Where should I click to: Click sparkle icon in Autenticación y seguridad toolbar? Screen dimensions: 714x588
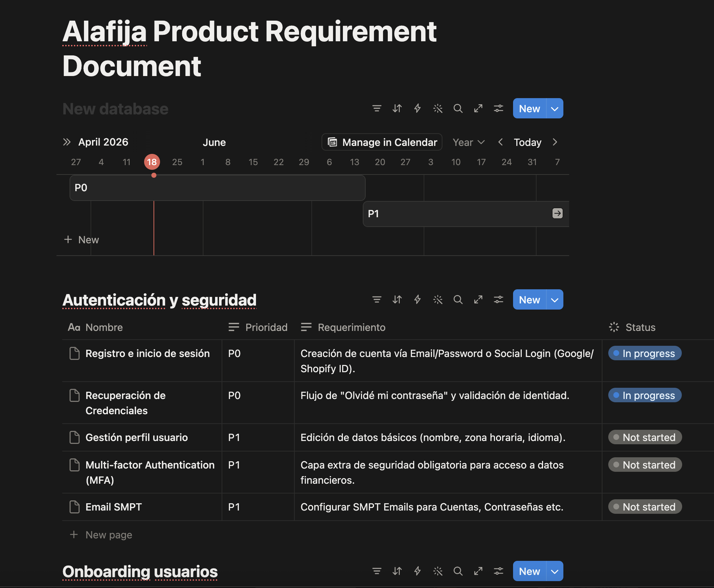point(438,299)
